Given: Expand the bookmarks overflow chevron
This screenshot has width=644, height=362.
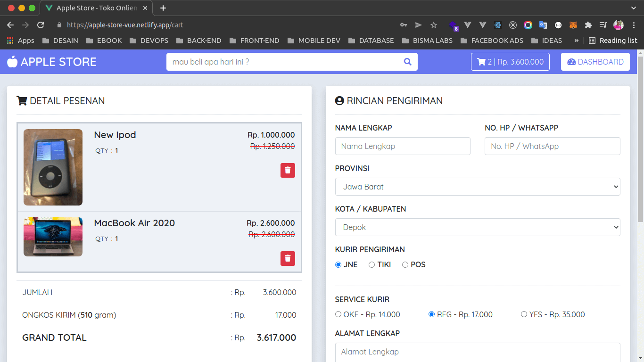Looking at the screenshot, I should (x=576, y=41).
